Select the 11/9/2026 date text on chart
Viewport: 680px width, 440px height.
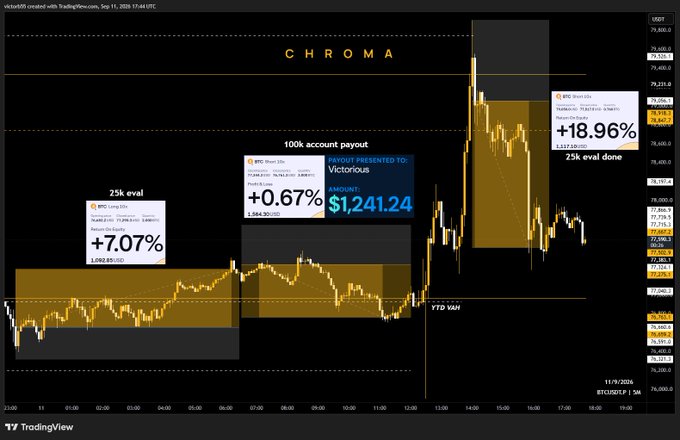[x=619, y=382]
